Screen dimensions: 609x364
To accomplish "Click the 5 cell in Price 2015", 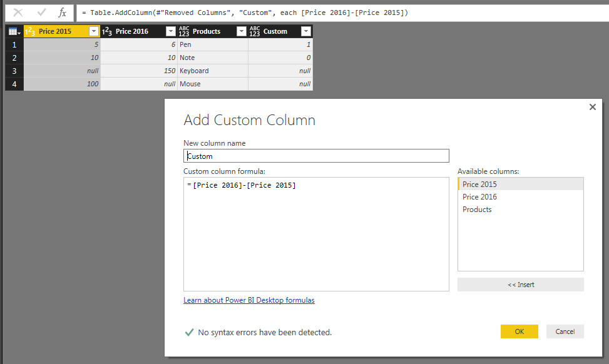I will 62,44.
